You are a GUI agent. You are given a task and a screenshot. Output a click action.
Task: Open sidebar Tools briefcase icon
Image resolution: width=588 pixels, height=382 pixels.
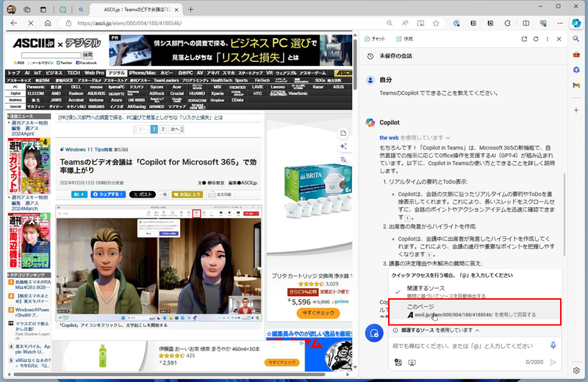[576, 54]
